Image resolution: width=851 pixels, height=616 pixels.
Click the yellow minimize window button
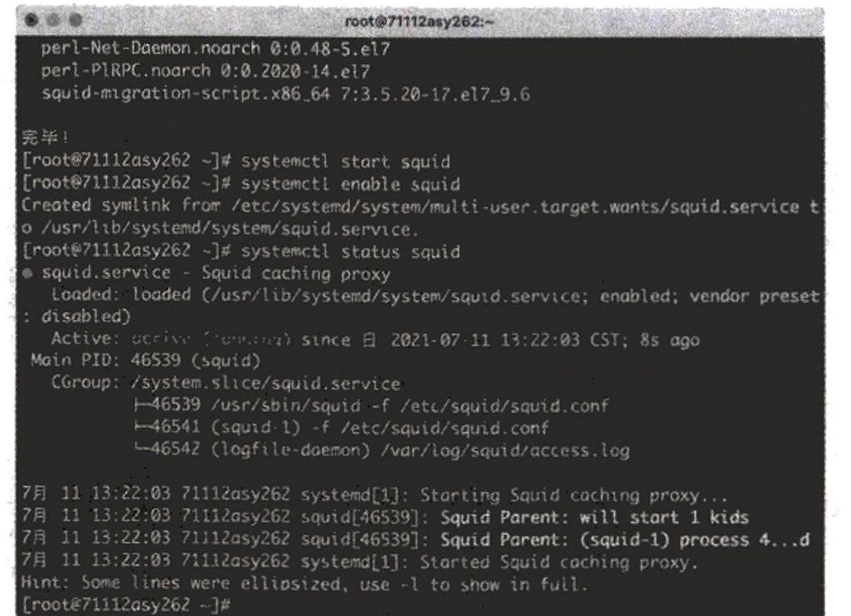(54, 20)
